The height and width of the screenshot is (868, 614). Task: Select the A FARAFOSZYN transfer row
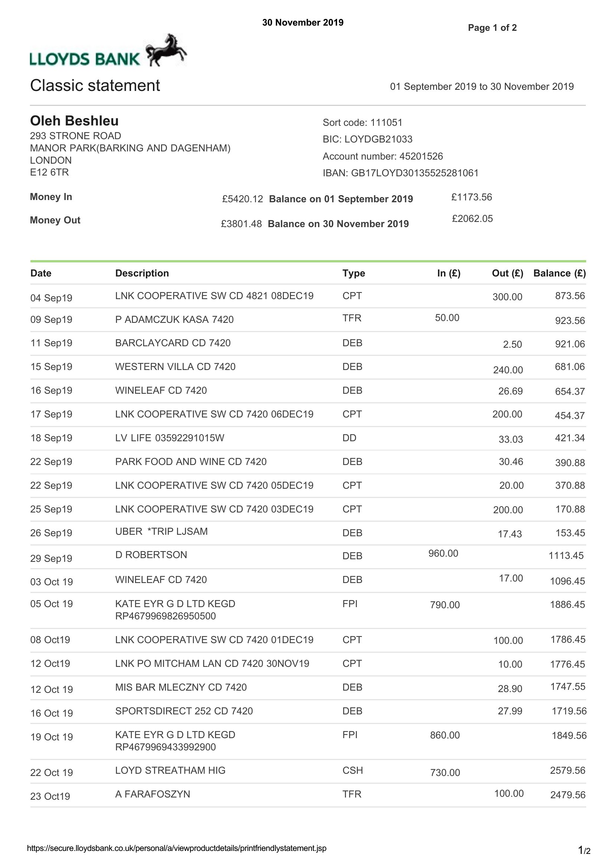[308, 795]
